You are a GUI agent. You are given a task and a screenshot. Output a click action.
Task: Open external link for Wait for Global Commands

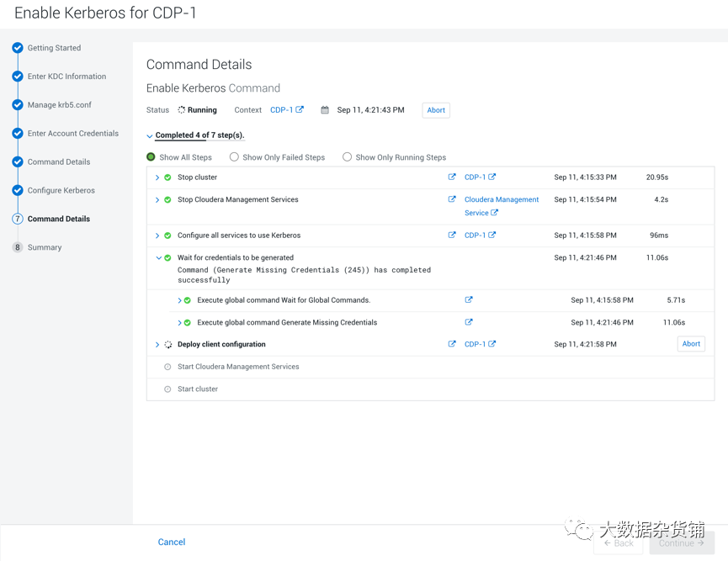[469, 299]
